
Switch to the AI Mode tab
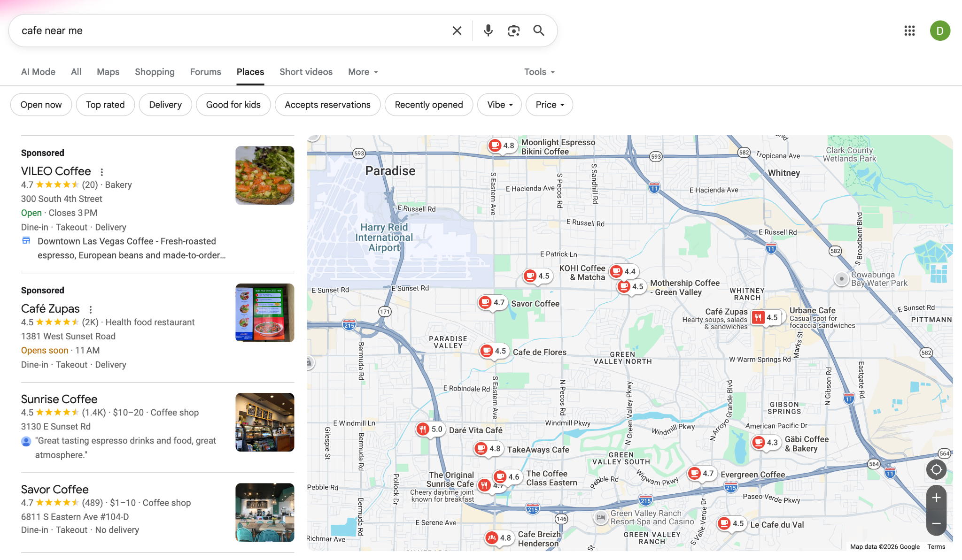click(38, 72)
